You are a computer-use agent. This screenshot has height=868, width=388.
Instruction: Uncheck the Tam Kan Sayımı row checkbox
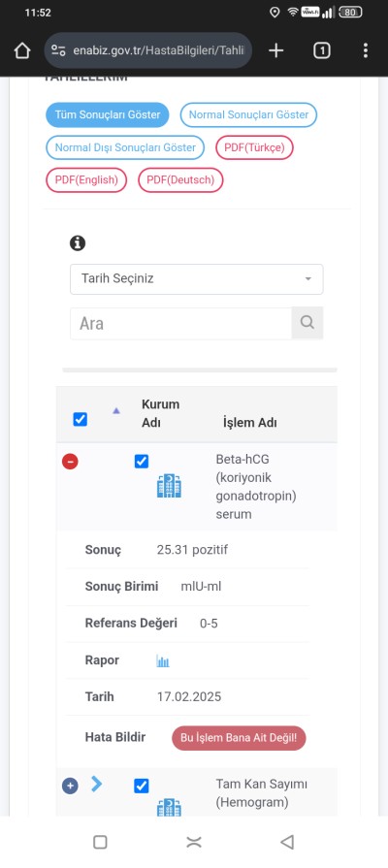pos(142,786)
